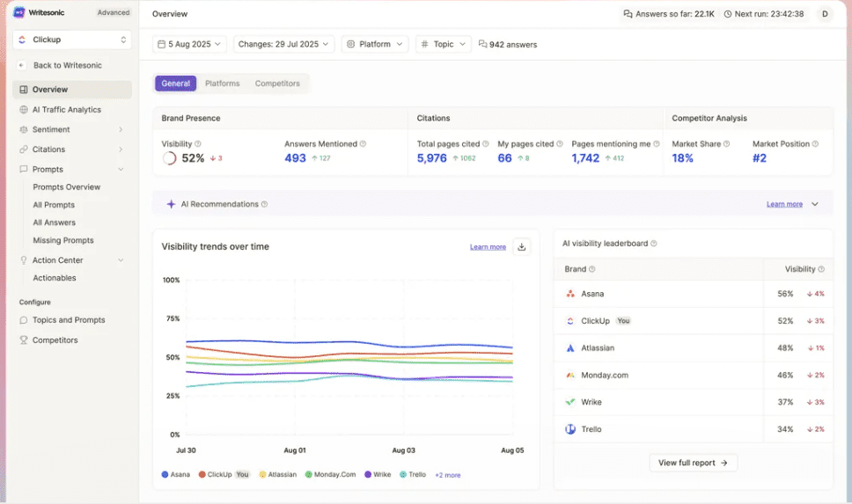Viewport: 852px width, 504px height.
Task: Toggle the Wrike series in chart legend
Action: click(x=378, y=475)
